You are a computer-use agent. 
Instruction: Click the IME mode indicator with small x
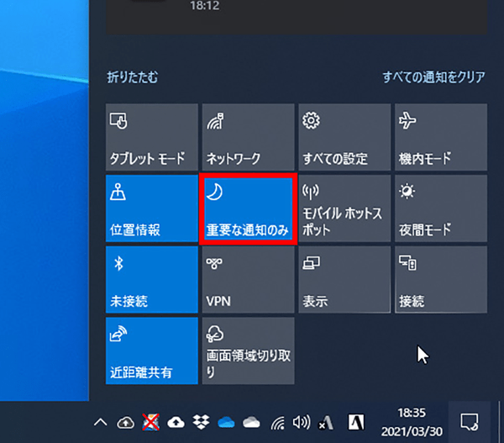(x=325, y=423)
